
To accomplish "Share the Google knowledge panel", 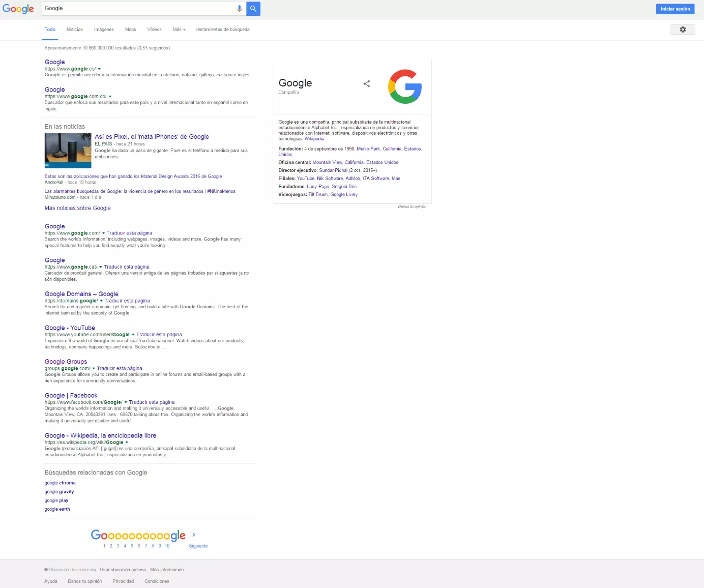I will (366, 83).
